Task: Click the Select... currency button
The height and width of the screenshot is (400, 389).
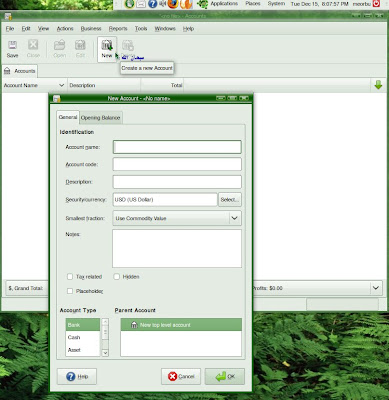Action: pyautogui.click(x=230, y=200)
